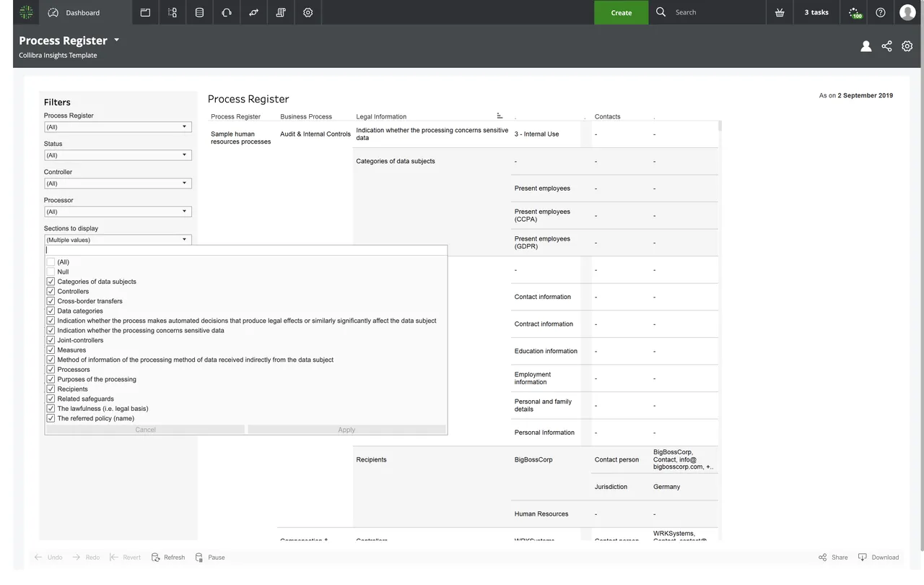Open the Process Register filter dropdown
The height and width of the screenshot is (585, 924).
tap(118, 127)
